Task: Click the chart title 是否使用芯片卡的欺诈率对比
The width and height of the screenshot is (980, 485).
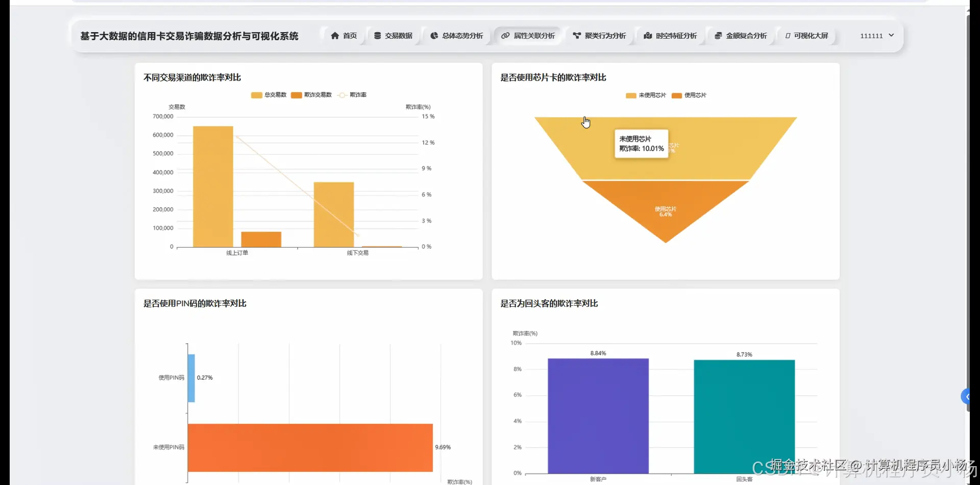Action: [x=553, y=78]
